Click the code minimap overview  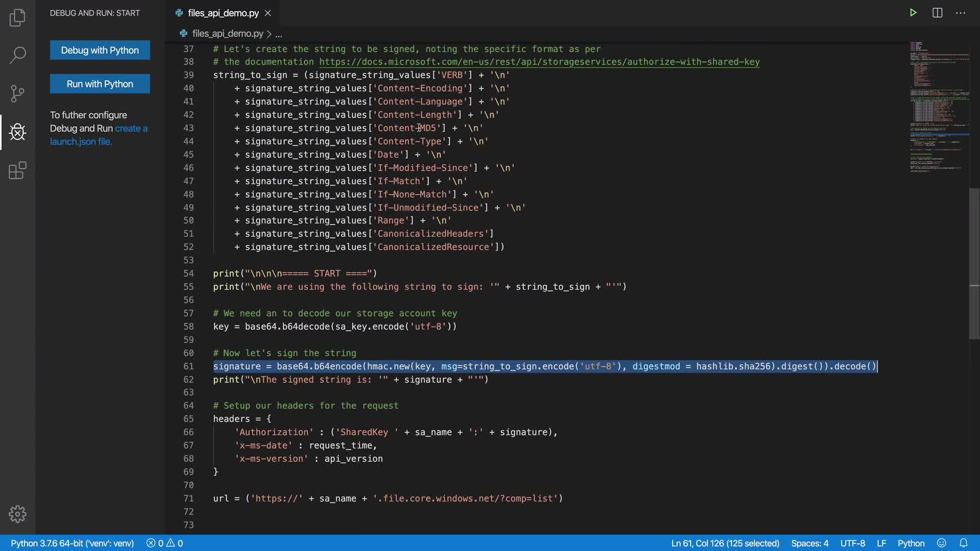[x=939, y=107]
